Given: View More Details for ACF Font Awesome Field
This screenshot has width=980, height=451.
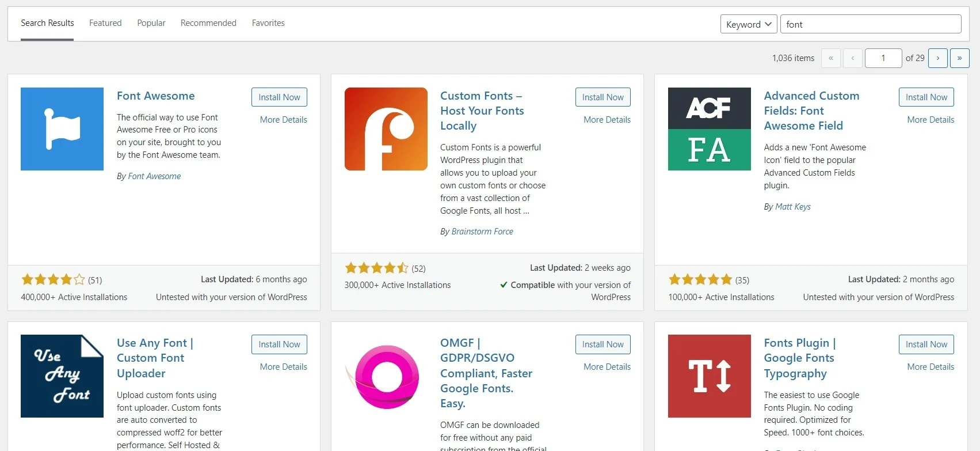Looking at the screenshot, I should coord(931,120).
